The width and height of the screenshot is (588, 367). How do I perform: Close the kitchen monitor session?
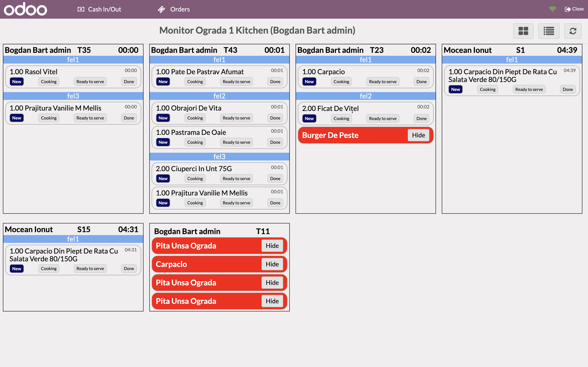[x=574, y=9]
